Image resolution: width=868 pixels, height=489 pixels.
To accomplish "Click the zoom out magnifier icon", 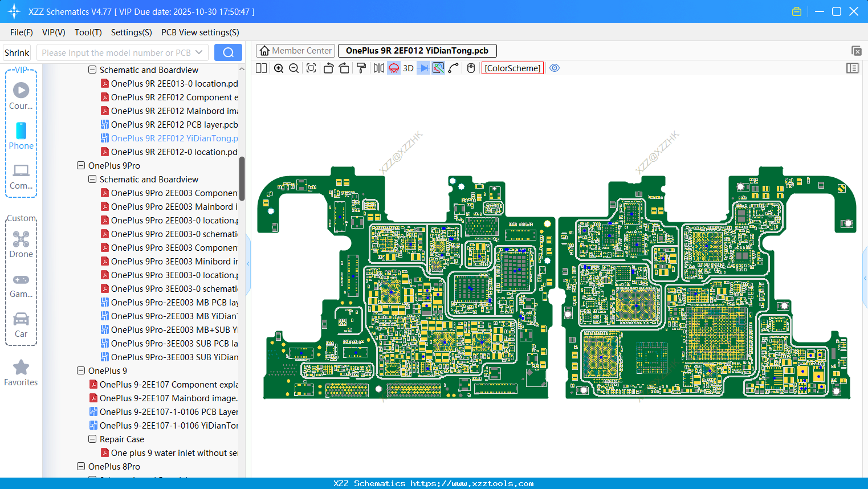I will click(x=294, y=68).
